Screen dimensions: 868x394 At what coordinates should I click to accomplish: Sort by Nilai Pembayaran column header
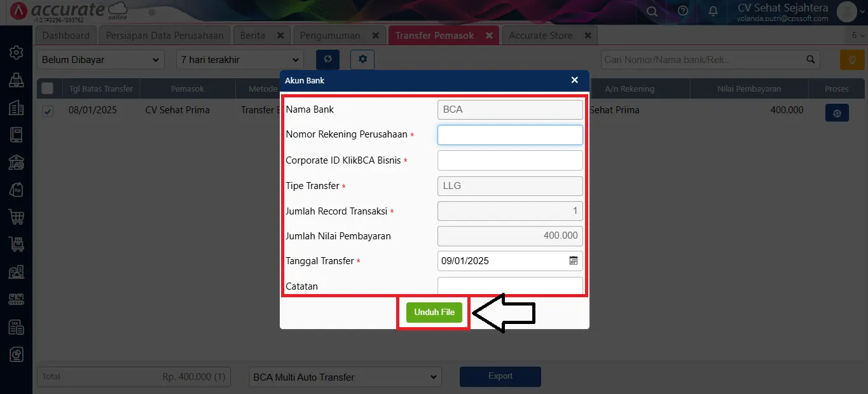[749, 88]
